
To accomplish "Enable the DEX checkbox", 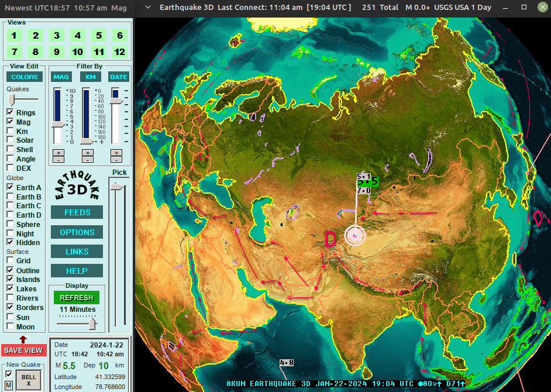I will pyautogui.click(x=10, y=168).
